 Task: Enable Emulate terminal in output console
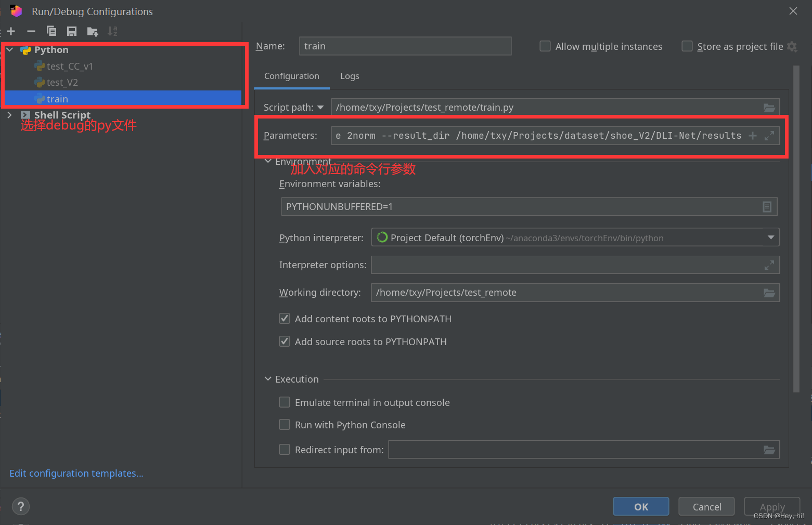285,402
